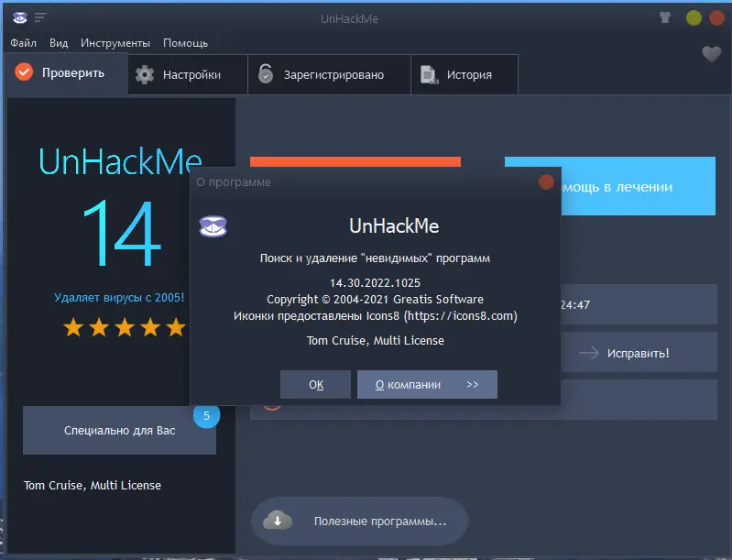Click the large UnHackMe sidebar logo text

point(120,161)
